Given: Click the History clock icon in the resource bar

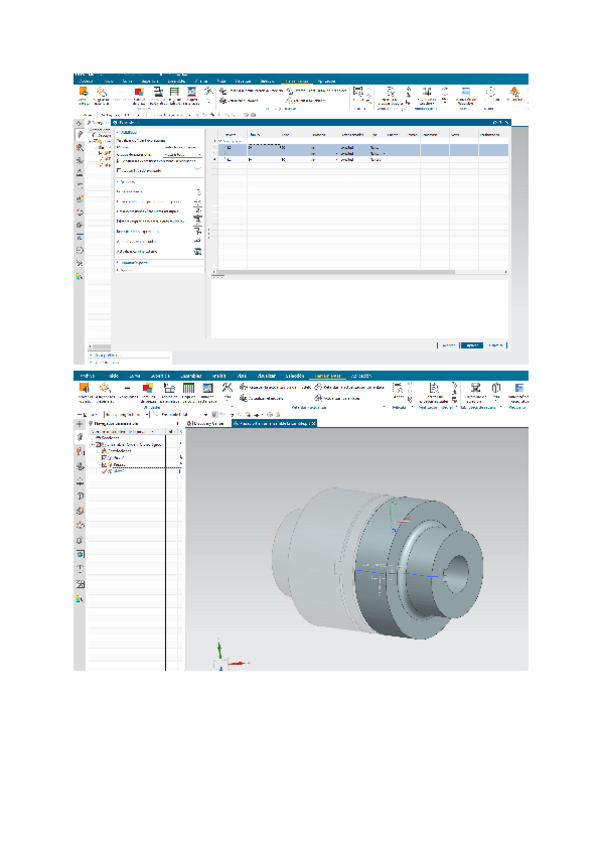Looking at the screenshot, I should coord(80,494).
